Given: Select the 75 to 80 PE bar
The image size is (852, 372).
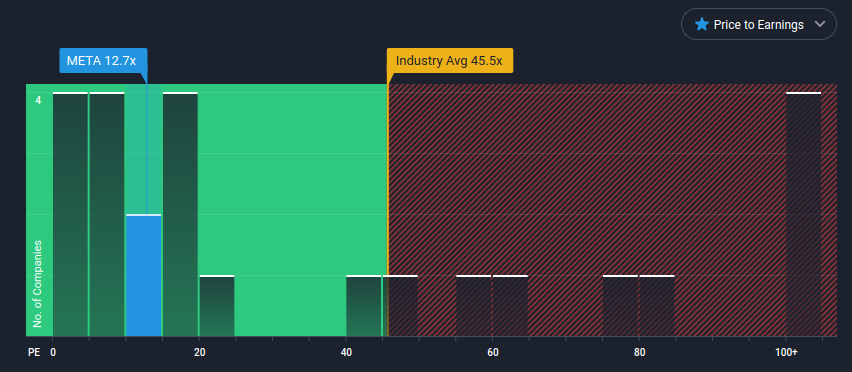Looking at the screenshot, I should click(x=621, y=306).
